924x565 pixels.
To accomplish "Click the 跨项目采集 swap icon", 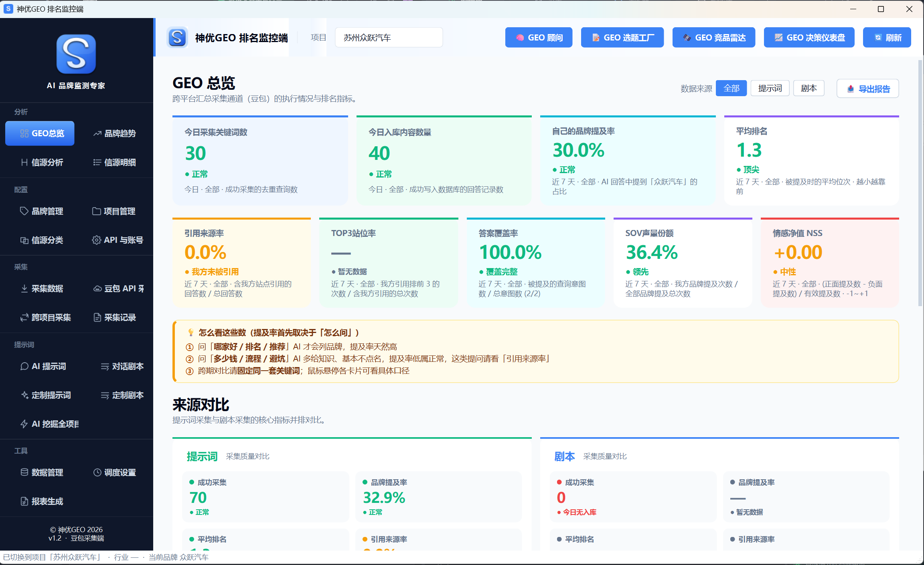I will pos(24,317).
